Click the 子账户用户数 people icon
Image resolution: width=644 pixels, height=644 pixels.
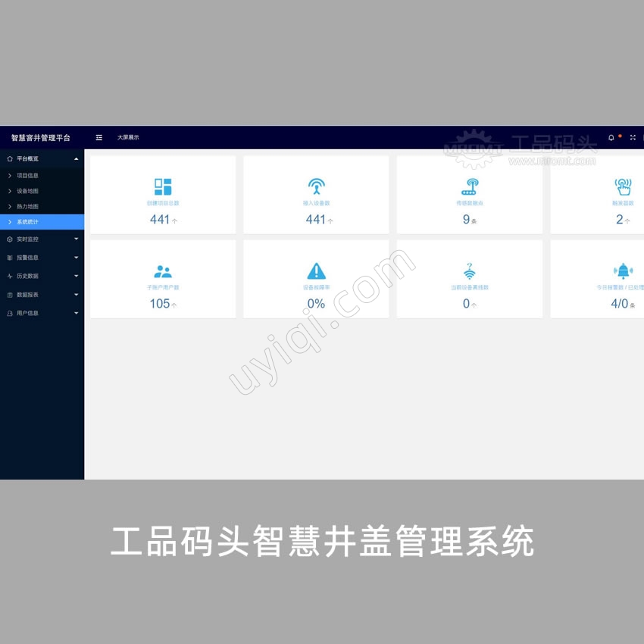[x=163, y=271]
